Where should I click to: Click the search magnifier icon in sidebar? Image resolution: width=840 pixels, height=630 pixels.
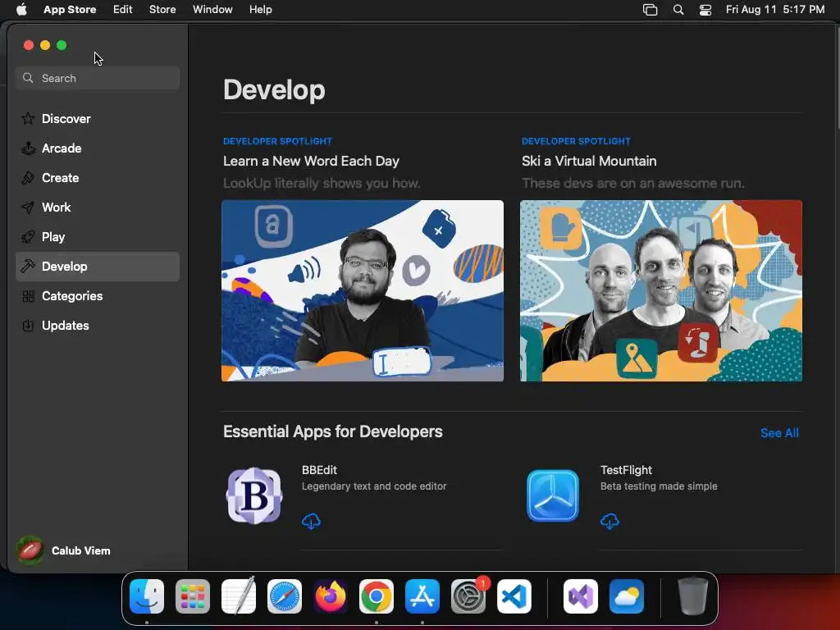click(x=28, y=78)
